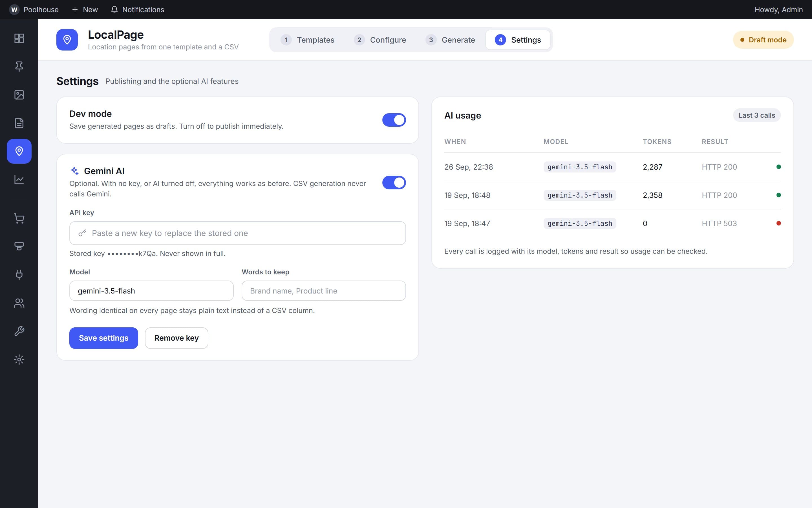The height and width of the screenshot is (508, 812).
Task: Toggle Dev mode switch off
Action: [394, 120]
